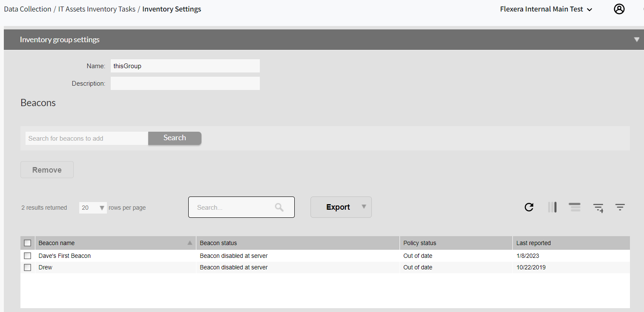The height and width of the screenshot is (312, 644).
Task: Tick the select-all beacons checkbox
Action: click(28, 243)
